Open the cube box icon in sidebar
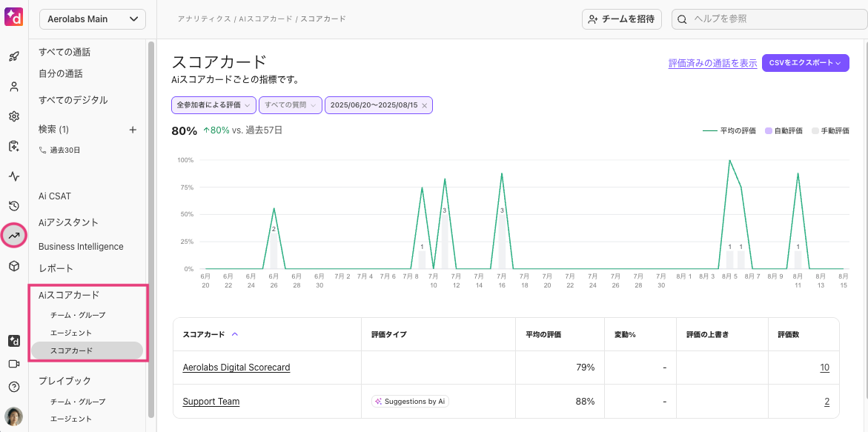 (14, 266)
